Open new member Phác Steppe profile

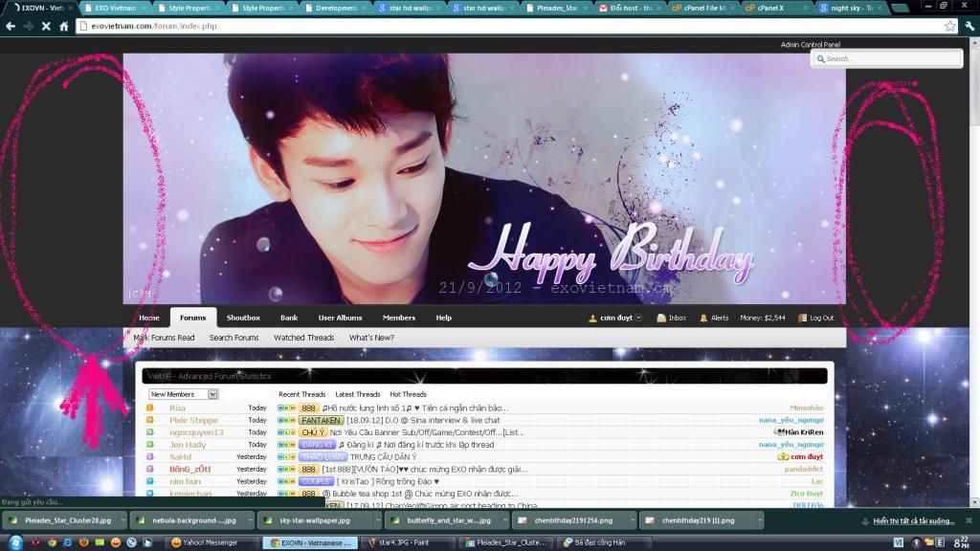(193, 421)
